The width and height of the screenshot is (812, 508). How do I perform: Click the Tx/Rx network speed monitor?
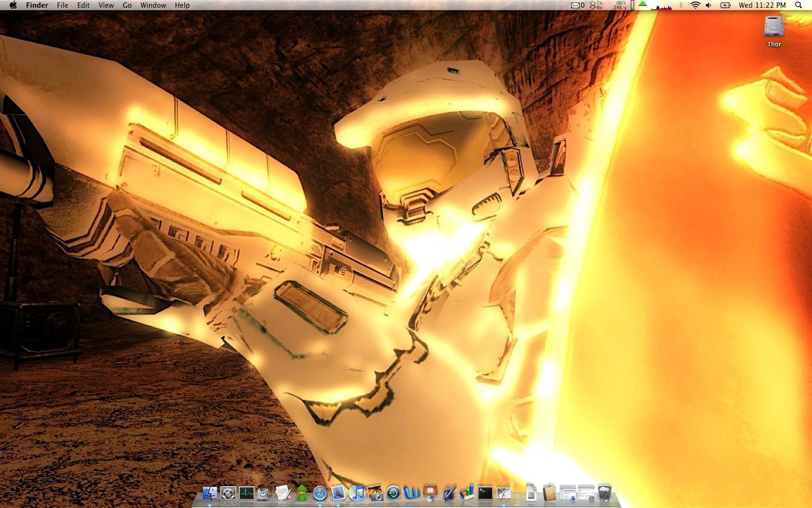tap(608, 5)
